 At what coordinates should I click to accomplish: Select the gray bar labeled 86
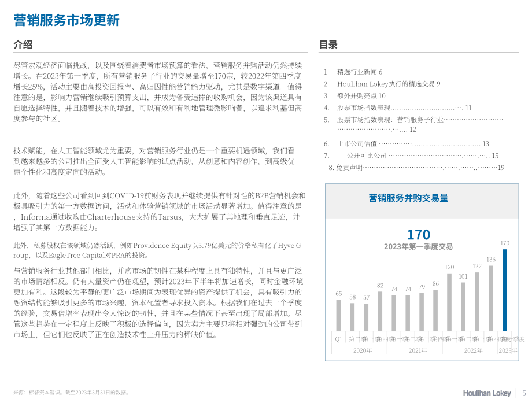click(x=435, y=310)
